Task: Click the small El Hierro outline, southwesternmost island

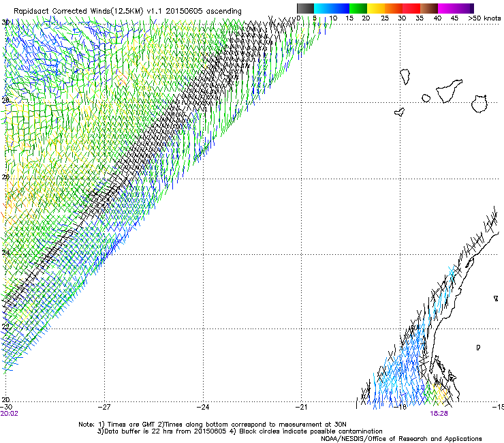Action: pos(400,112)
